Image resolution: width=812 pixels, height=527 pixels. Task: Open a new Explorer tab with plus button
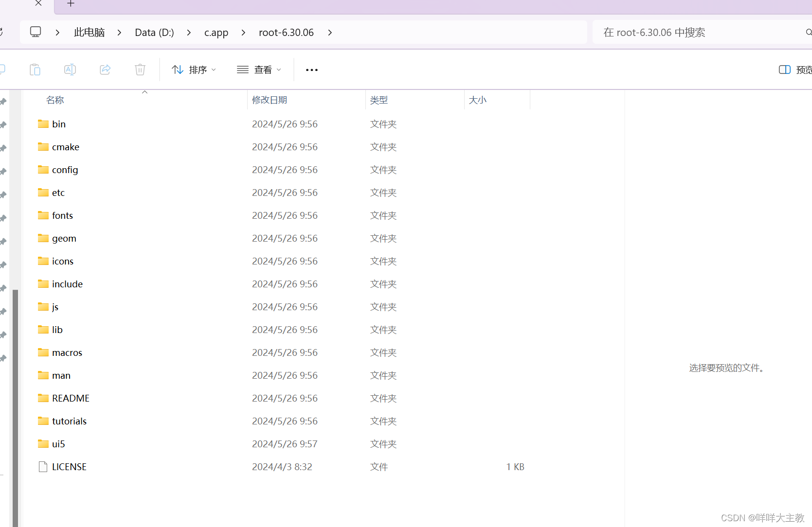[71, 4]
